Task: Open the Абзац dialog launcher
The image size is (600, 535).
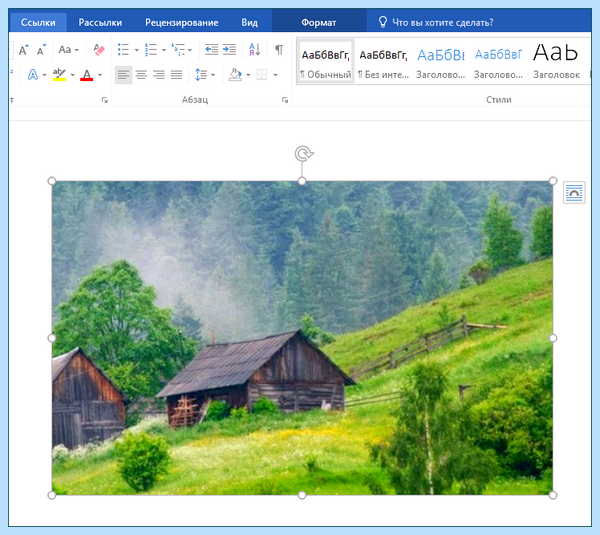Action: pyautogui.click(x=285, y=100)
